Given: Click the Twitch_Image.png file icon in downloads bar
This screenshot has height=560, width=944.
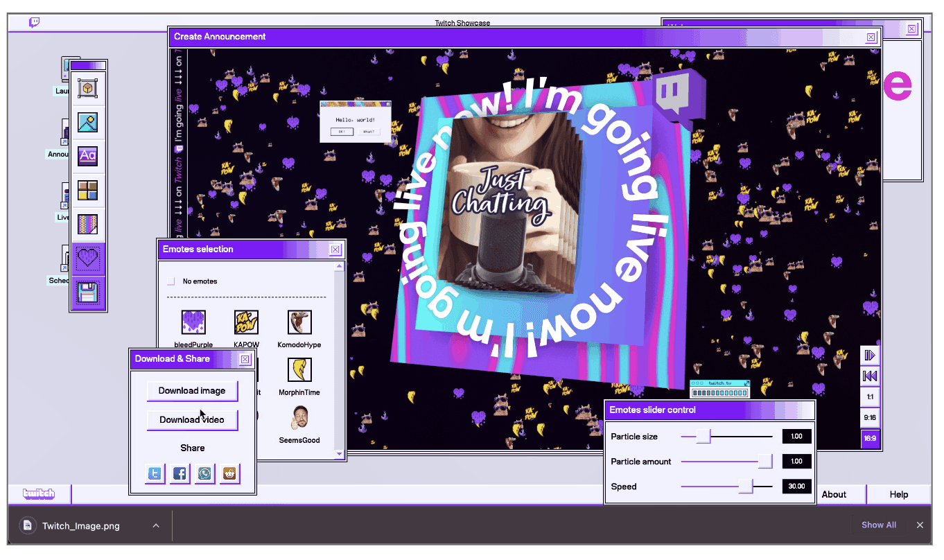Looking at the screenshot, I should pos(27,525).
